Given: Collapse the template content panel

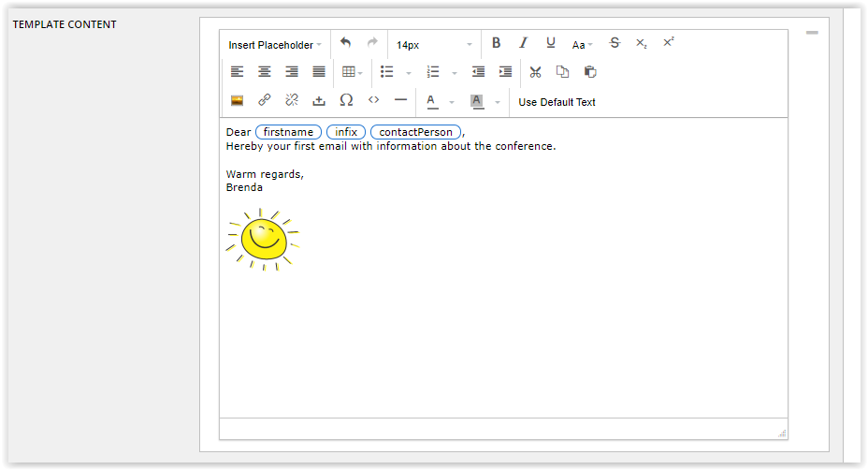Looking at the screenshot, I should tap(812, 33).
